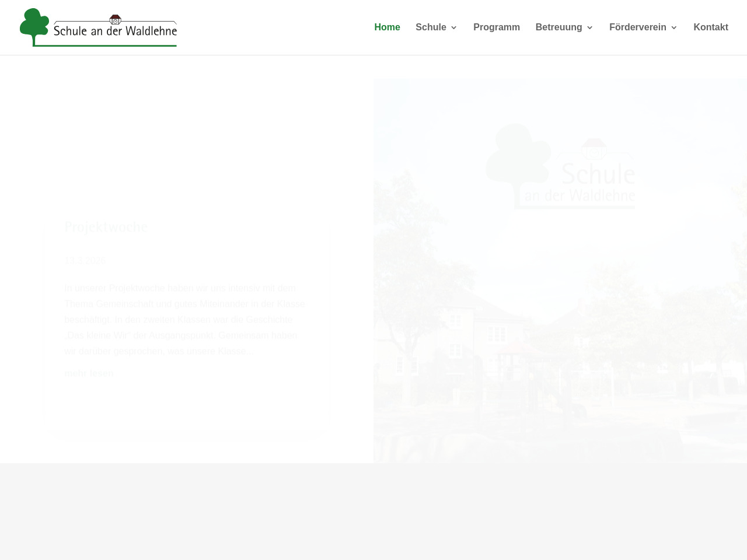Select the Förderverein menu label
The image size is (747, 560).
[637, 27]
